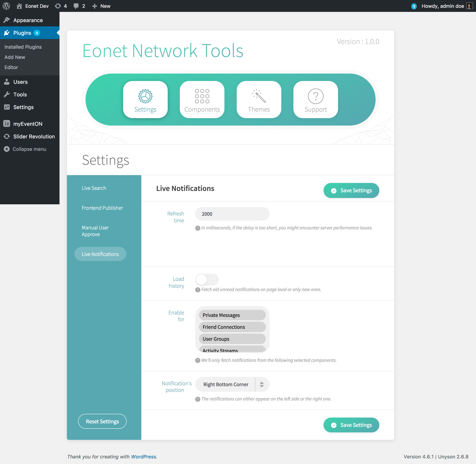Click the Version 4.6.1 footer text
Screen dimensions: 476x464
[419, 456]
